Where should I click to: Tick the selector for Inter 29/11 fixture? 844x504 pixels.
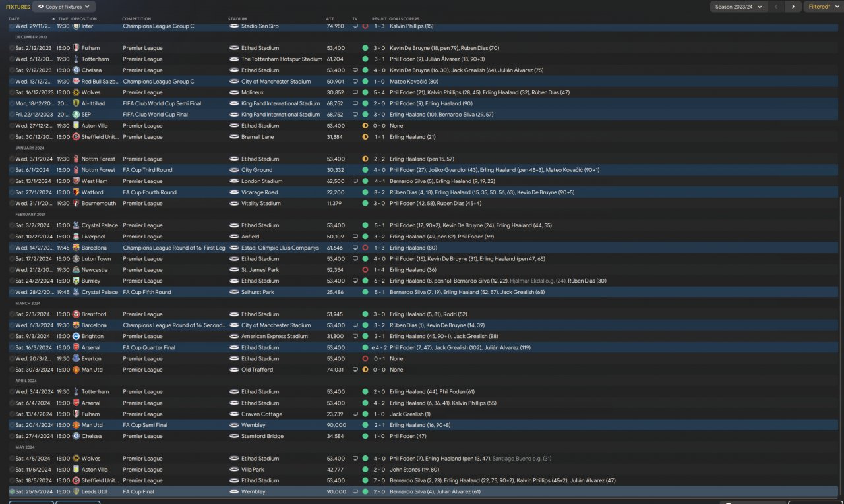(12, 26)
